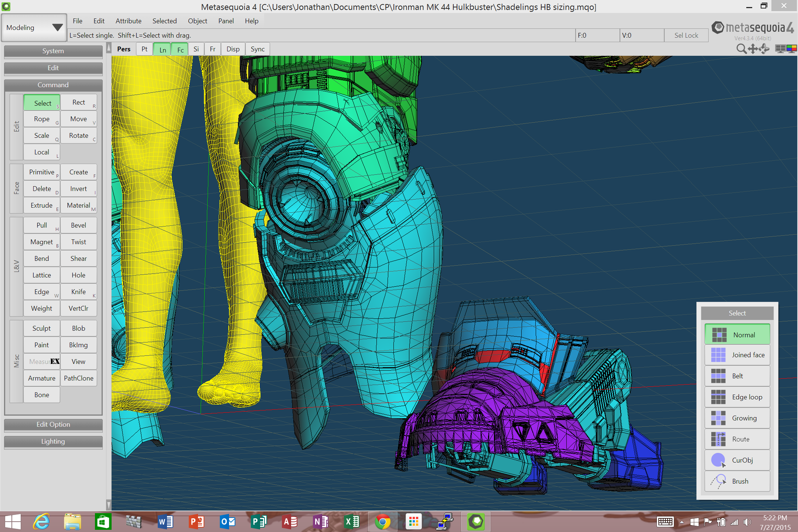This screenshot has height=532, width=798.
Task: Click the Sculpt command button
Action: point(42,328)
